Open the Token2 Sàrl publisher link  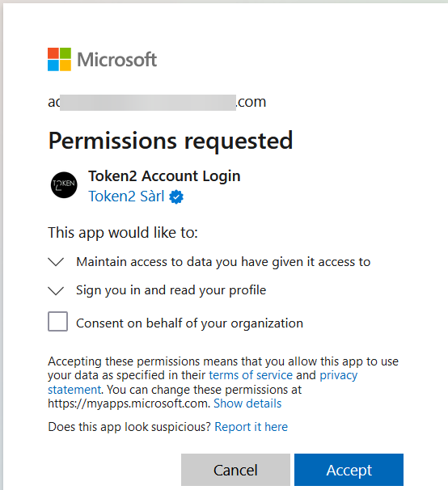[126, 196]
